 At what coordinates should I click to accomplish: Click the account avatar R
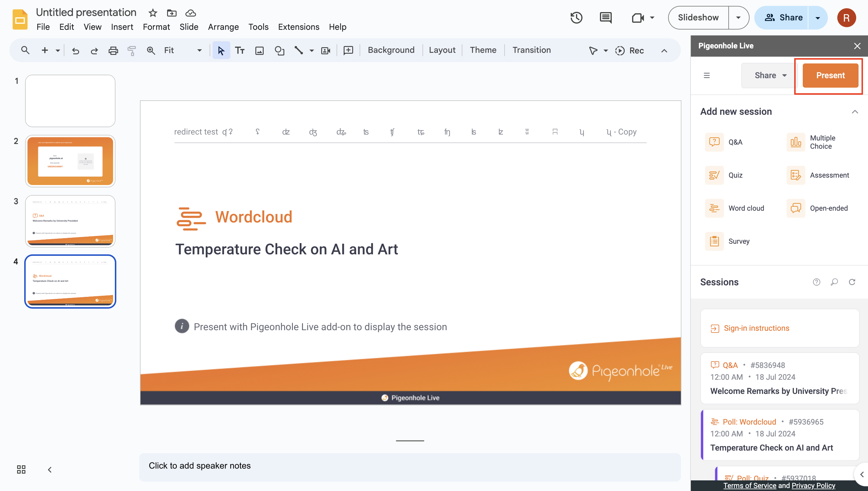pos(846,17)
